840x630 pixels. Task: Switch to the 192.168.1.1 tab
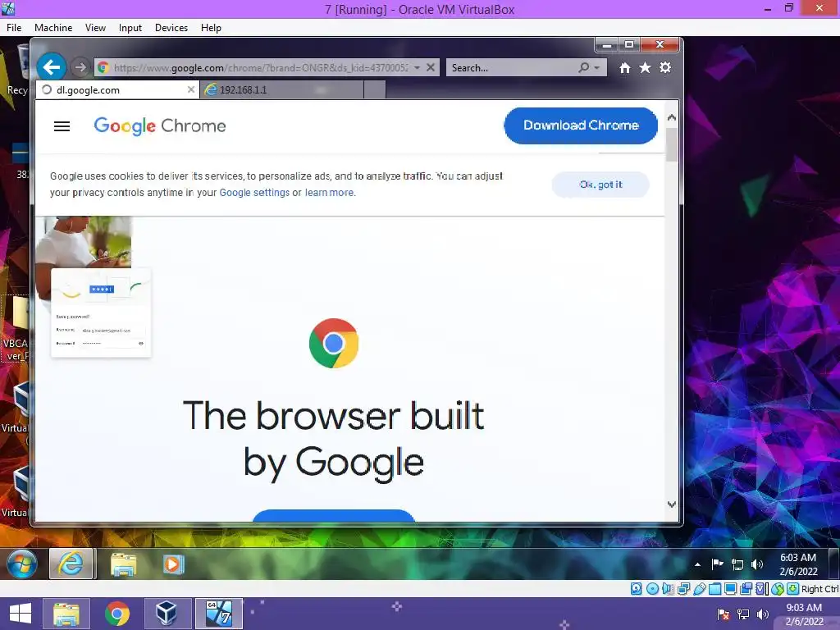(x=282, y=90)
